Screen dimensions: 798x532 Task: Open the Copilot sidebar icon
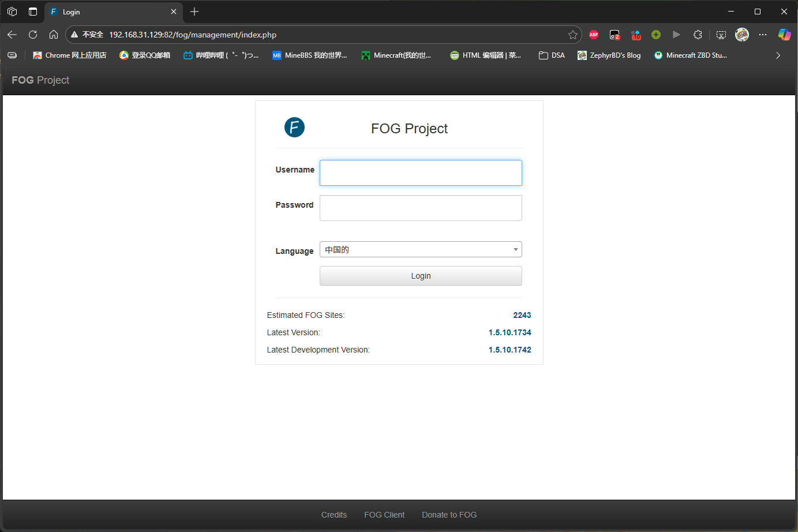coord(784,35)
